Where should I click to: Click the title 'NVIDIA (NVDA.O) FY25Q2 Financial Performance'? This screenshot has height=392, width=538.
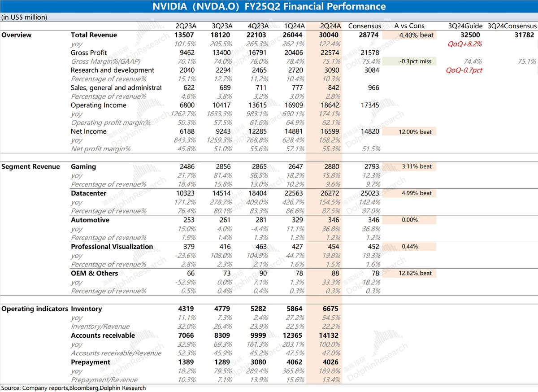tap(269, 6)
